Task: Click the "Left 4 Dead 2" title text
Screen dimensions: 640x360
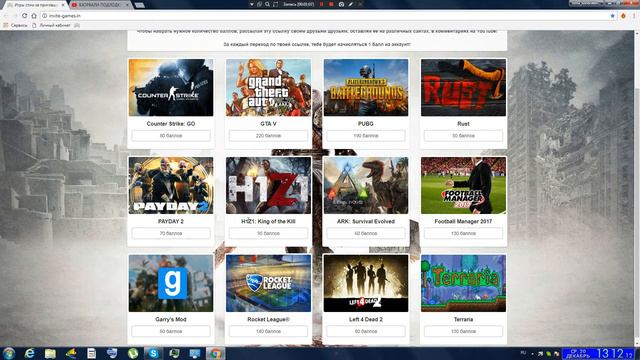Action: tap(366, 319)
